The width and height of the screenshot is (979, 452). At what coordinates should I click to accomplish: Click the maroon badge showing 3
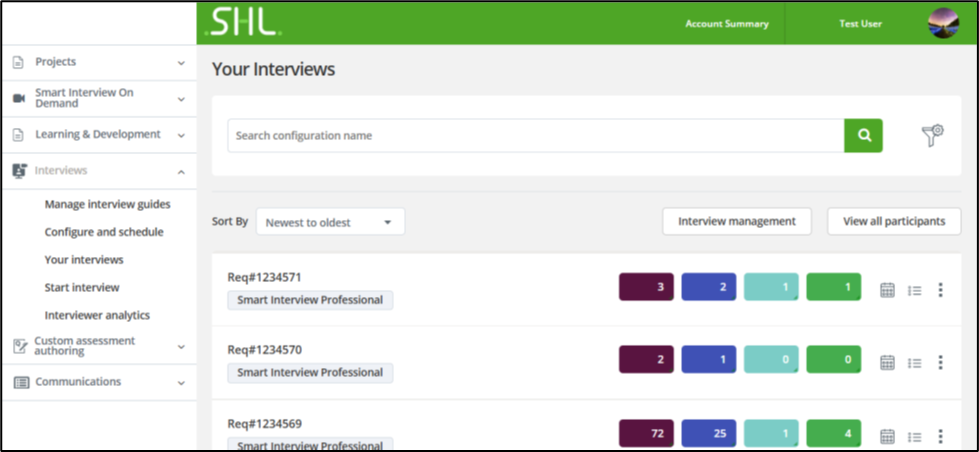pos(646,287)
